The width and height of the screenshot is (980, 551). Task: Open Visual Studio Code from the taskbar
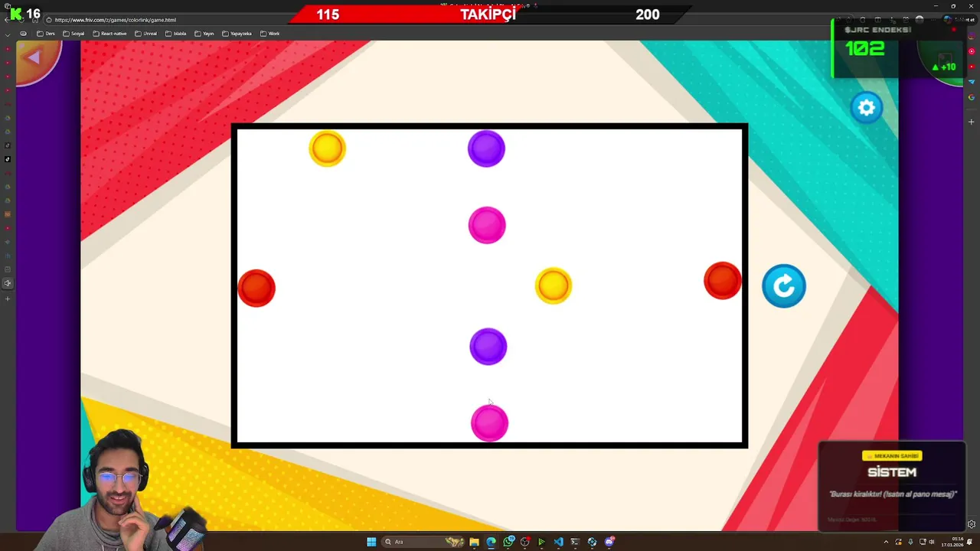[558, 542]
